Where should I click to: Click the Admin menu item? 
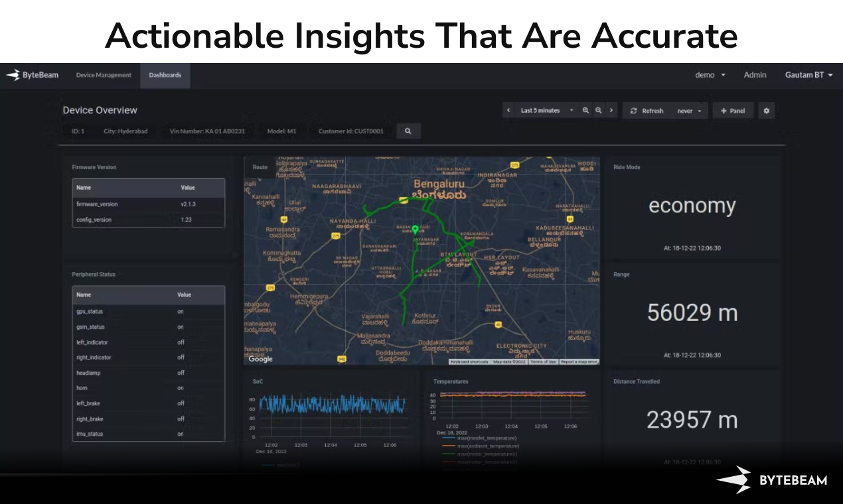[x=755, y=75]
